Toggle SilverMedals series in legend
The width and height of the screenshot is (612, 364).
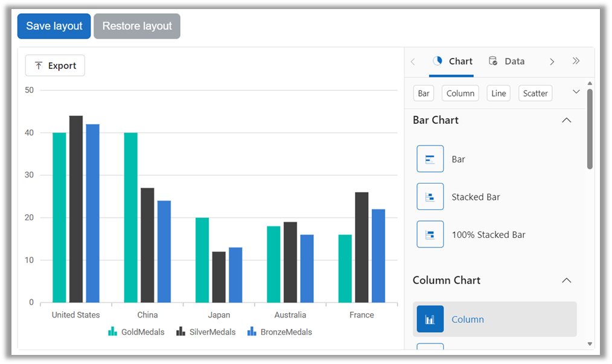coord(206,331)
